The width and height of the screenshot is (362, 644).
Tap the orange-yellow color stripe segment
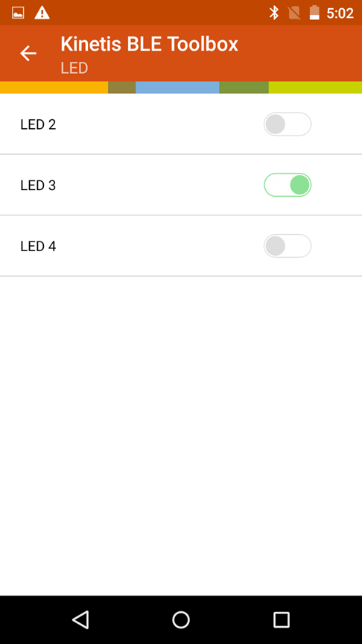pyautogui.click(x=54, y=87)
